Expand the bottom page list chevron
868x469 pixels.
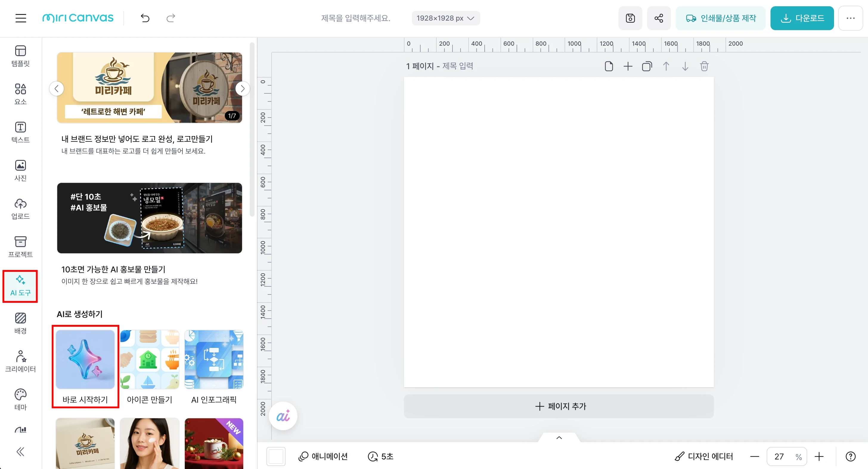coord(559,438)
